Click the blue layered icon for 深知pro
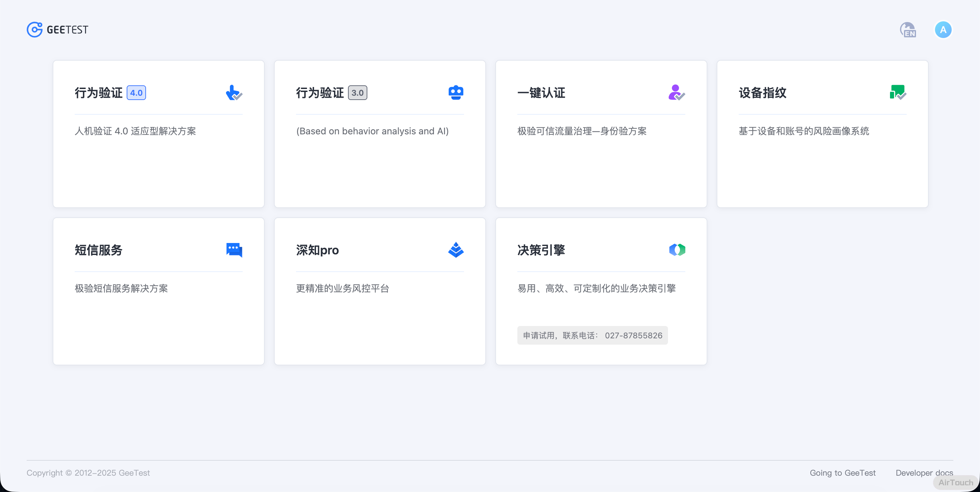The height and width of the screenshot is (492, 980). click(455, 250)
